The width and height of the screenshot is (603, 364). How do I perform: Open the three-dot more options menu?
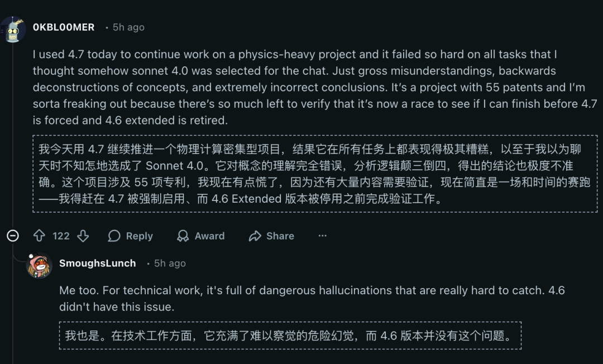(322, 236)
